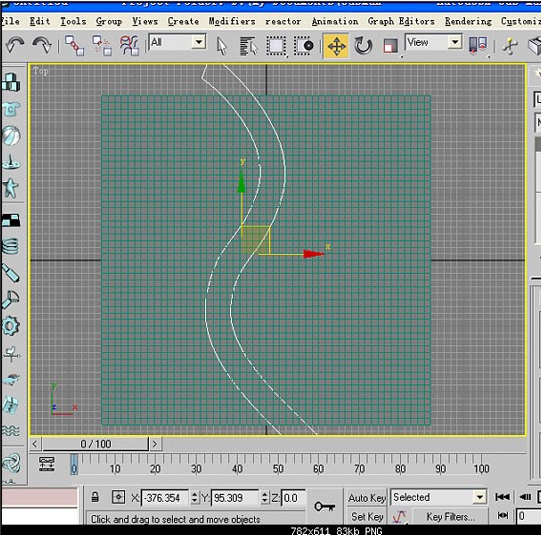This screenshot has height=535, width=541.
Task: Open the View coordinate system dropdown
Action: click(x=434, y=42)
